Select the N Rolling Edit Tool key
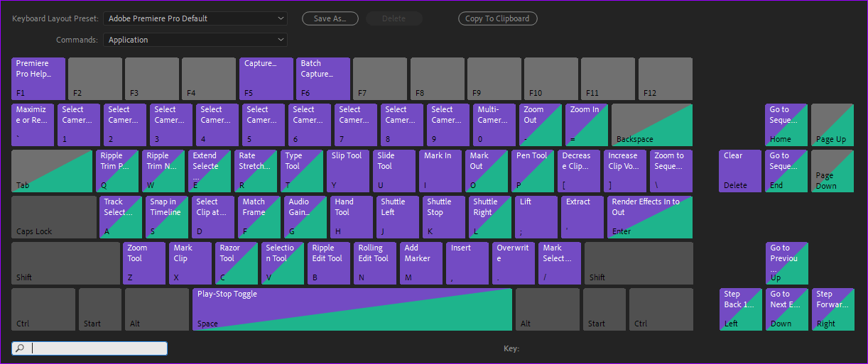This screenshot has height=364, width=868. point(375,263)
